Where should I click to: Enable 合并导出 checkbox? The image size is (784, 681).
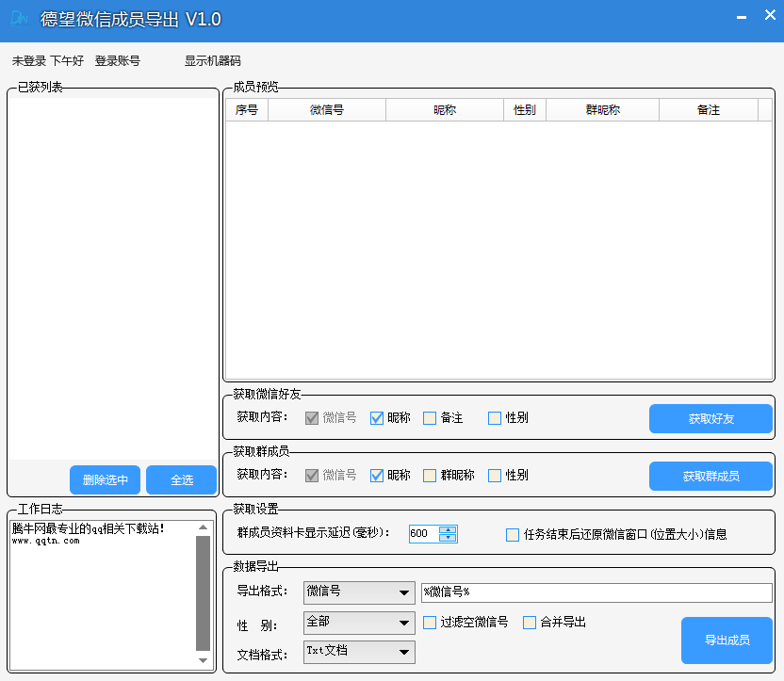tap(529, 623)
